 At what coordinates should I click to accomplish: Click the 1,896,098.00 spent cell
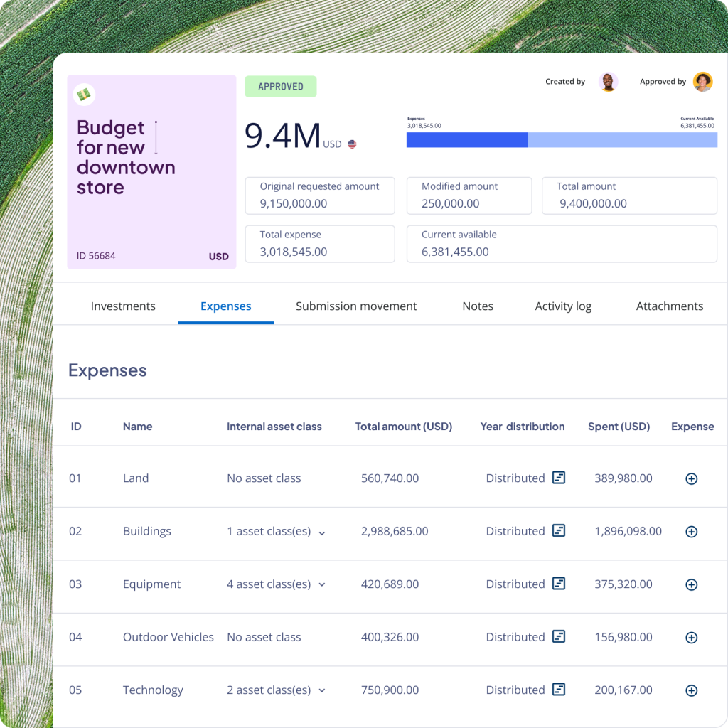click(628, 531)
